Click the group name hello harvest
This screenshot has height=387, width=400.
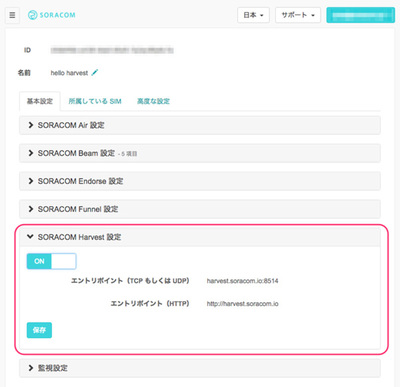pyautogui.click(x=69, y=73)
